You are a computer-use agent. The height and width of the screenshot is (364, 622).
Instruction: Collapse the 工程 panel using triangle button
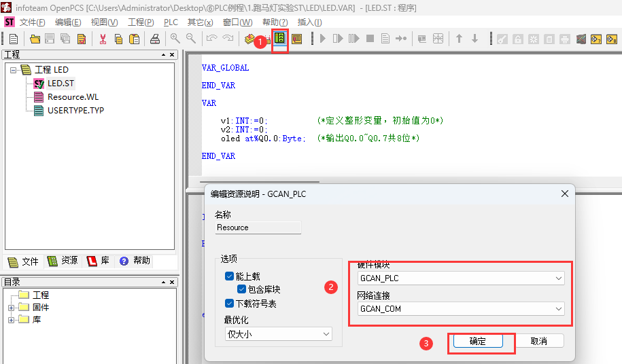[163, 54]
